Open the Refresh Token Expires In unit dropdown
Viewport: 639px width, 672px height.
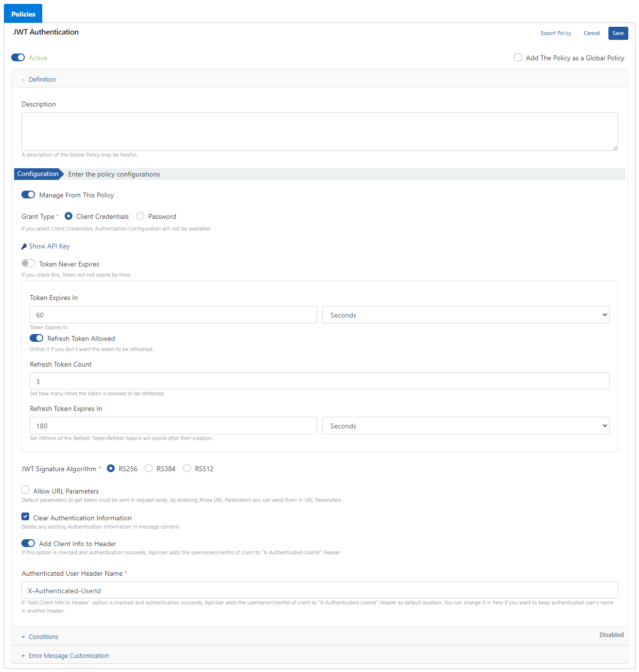click(466, 426)
